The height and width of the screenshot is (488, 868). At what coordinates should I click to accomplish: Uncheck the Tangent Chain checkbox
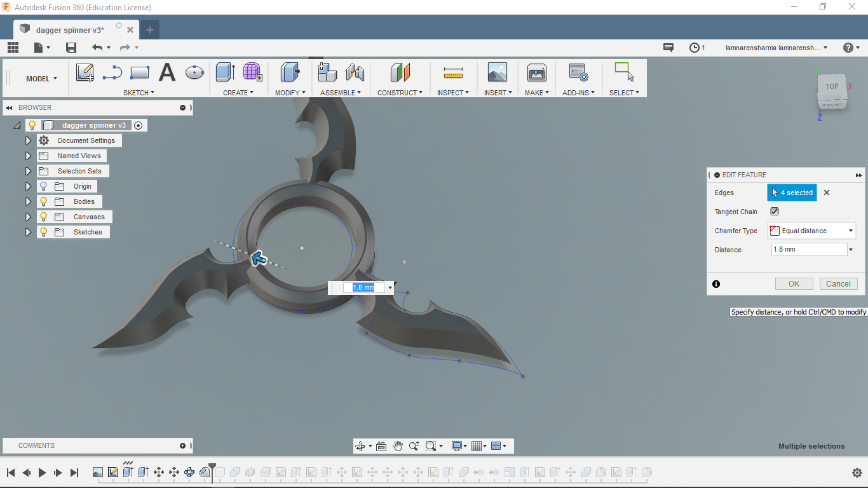tap(774, 212)
